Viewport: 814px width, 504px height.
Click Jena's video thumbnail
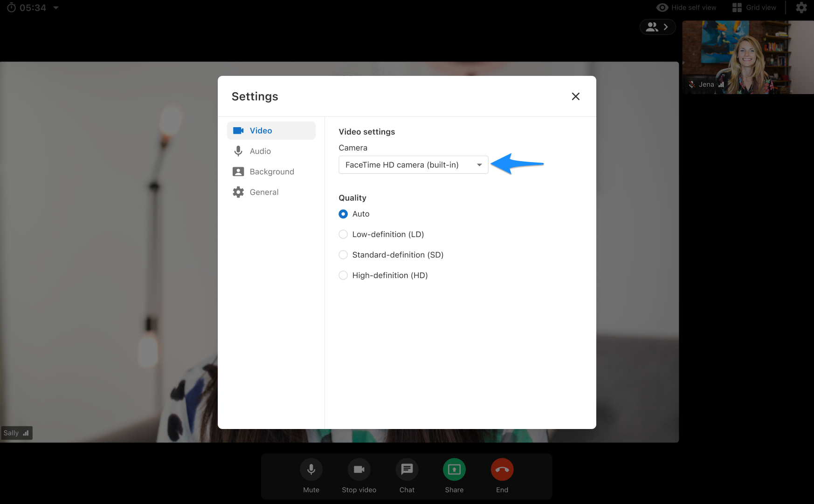pos(747,57)
